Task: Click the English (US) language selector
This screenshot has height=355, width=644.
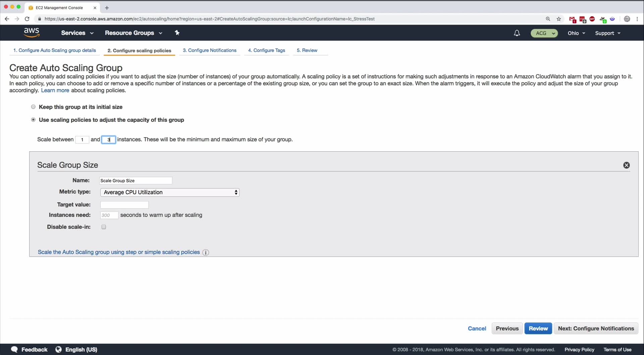Action: click(81, 349)
